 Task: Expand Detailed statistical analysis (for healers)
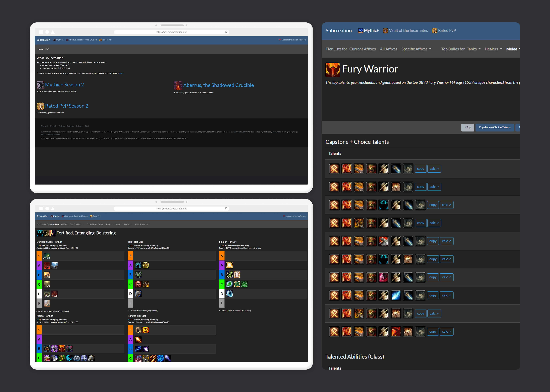click(235, 311)
